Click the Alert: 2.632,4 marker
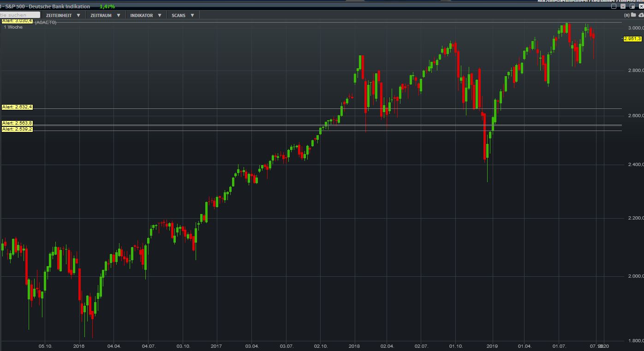This screenshot has height=351, width=644. [x=16, y=106]
